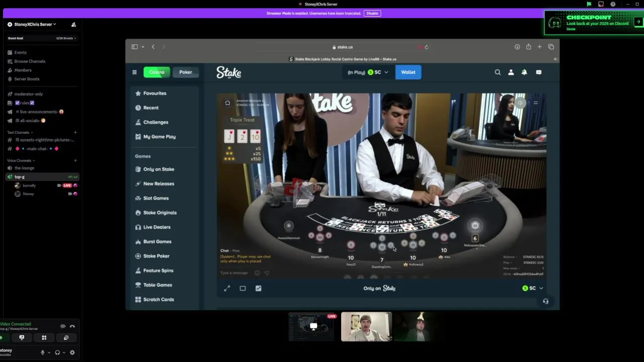Open Stake user profile icon
Screen dimensions: 644x362
(x=511, y=72)
